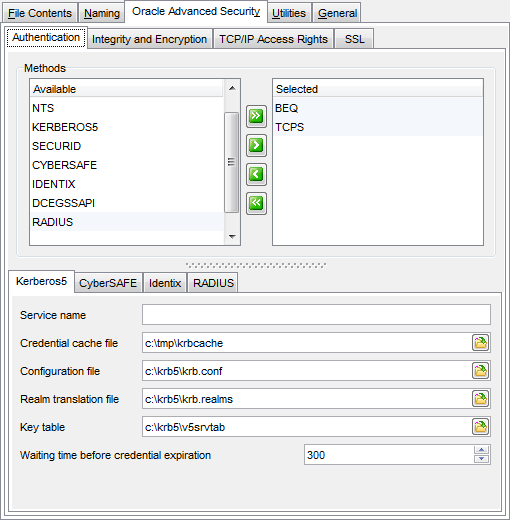This screenshot has width=510, height=520.
Task: Move all methods to Selected list
Action: pyautogui.click(x=256, y=116)
